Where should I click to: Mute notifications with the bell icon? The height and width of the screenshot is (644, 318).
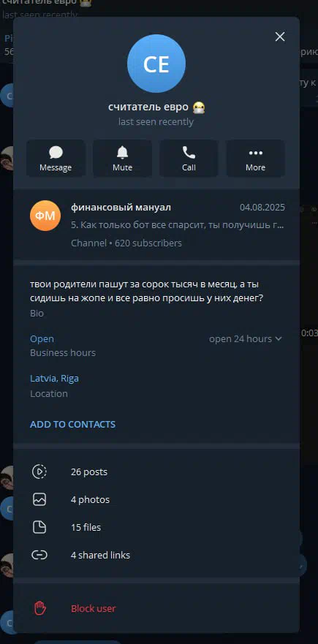[122, 153]
